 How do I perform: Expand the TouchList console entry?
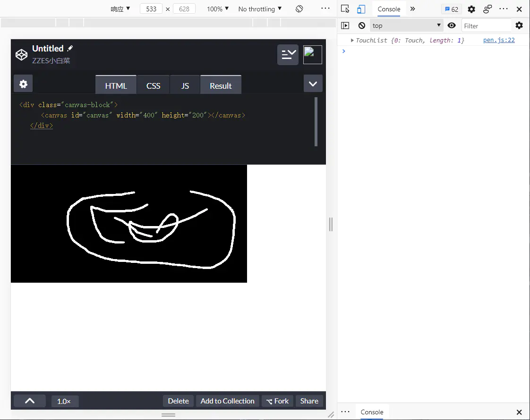point(352,41)
